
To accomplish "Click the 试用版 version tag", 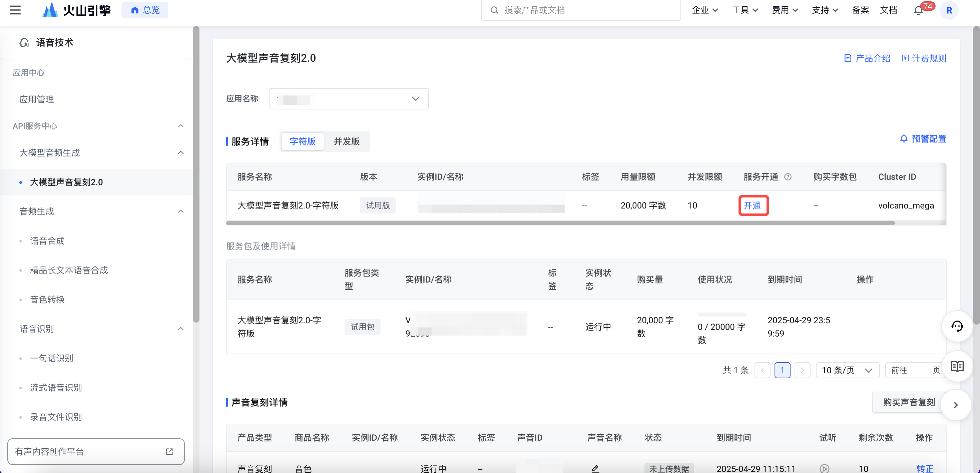I will (x=378, y=205).
